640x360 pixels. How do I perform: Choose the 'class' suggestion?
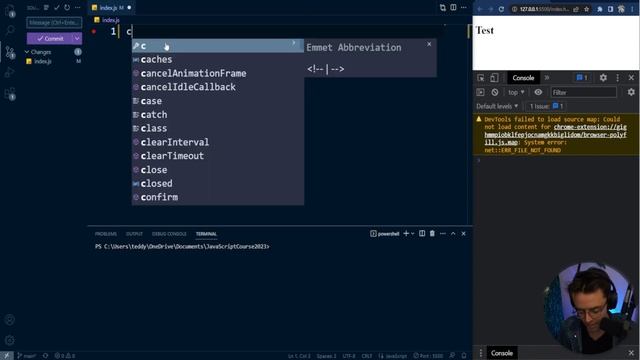tap(218, 128)
